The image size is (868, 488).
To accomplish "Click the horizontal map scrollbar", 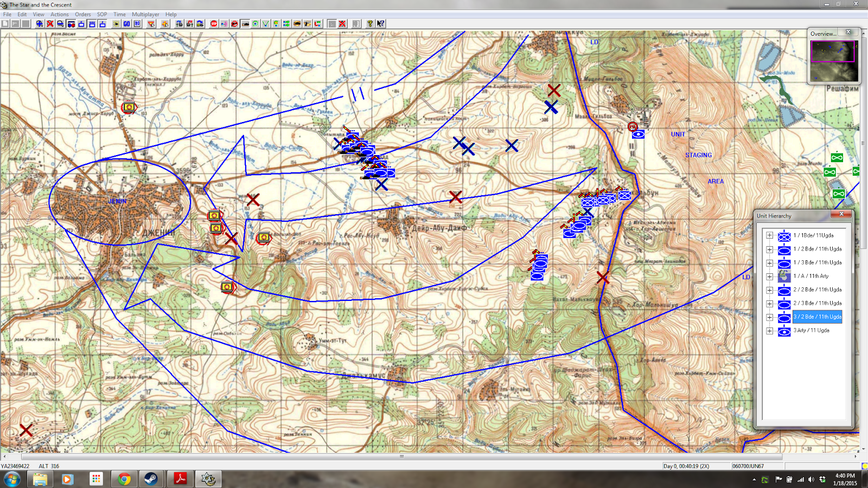I will pos(401,457).
